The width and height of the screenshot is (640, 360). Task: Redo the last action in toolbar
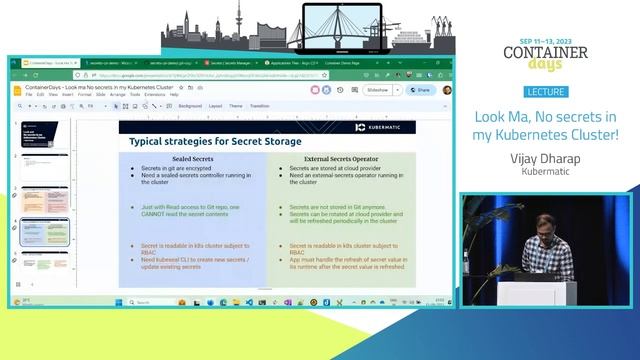click(54, 106)
